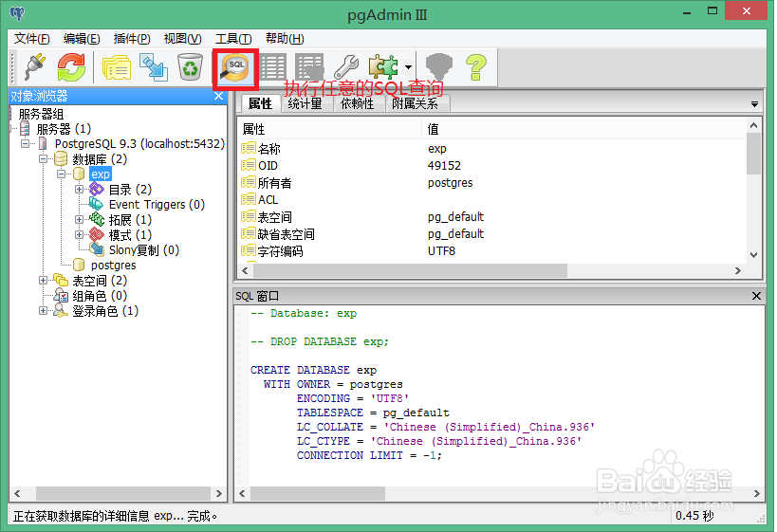Screen dimensions: 777x532
Task: Open the tab list dropdown arrow
Action: tap(754, 104)
